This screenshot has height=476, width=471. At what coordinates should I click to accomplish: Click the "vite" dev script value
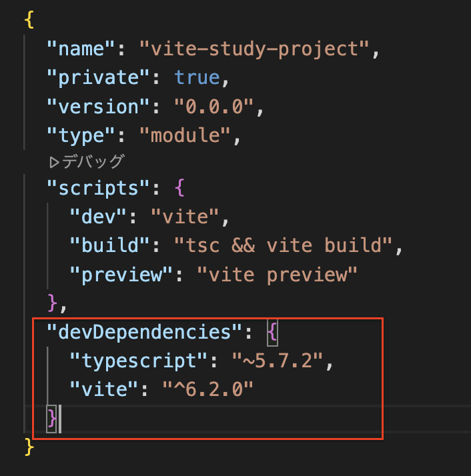point(185,217)
